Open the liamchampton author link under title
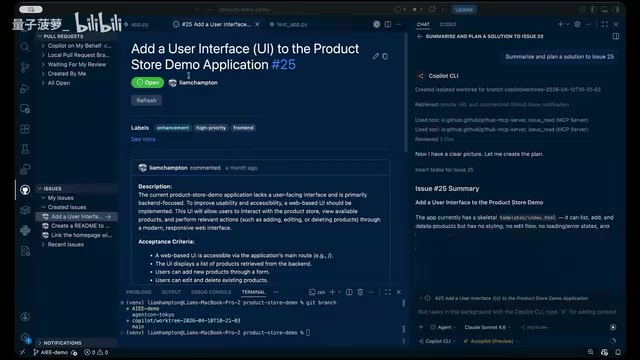Image resolution: width=640 pixels, height=360 pixels. pyautogui.click(x=198, y=82)
